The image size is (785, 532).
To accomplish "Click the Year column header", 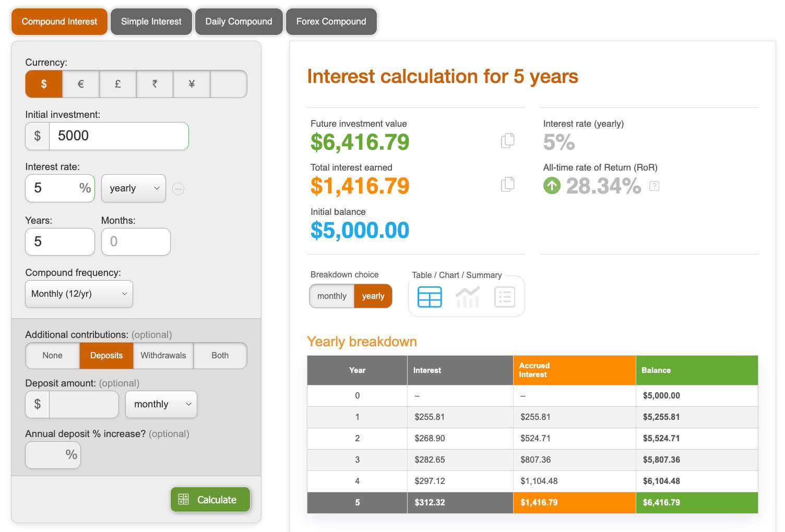I will pyautogui.click(x=358, y=370).
